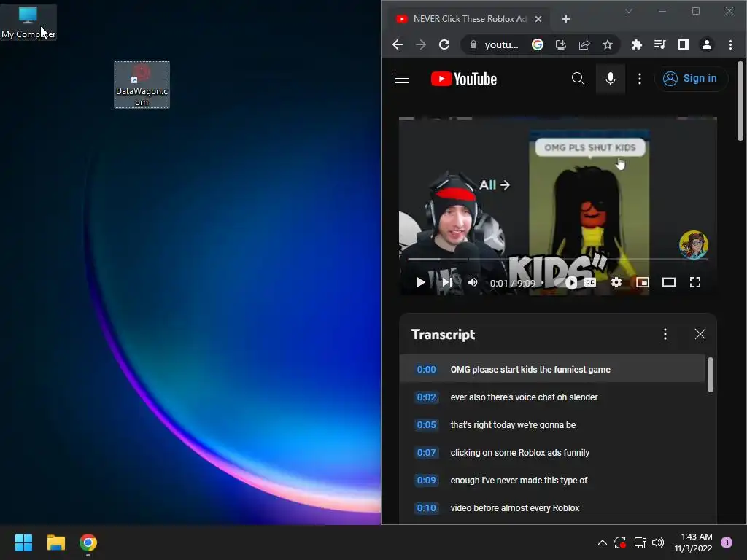Open the Windows Start menu

(x=24, y=542)
